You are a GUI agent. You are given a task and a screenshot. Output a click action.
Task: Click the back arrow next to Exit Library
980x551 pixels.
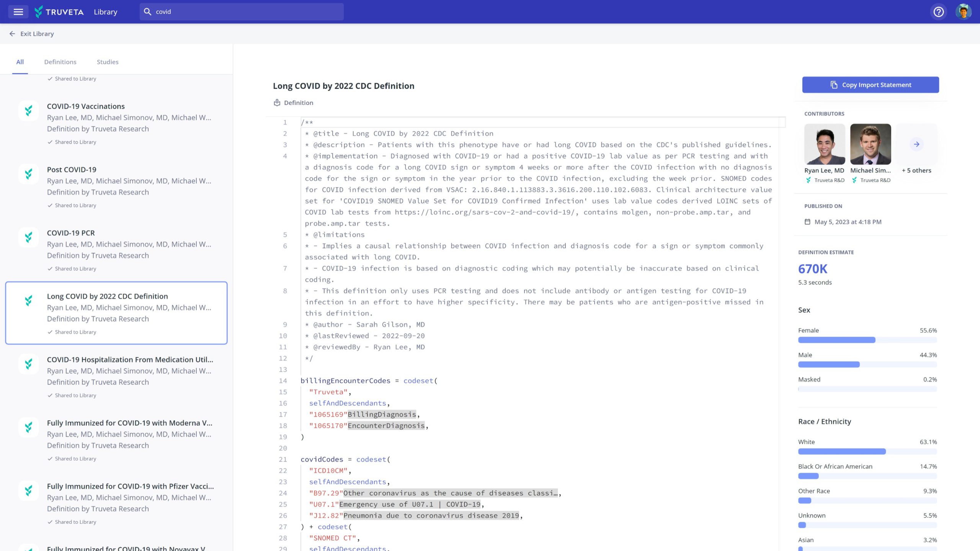[x=12, y=34]
